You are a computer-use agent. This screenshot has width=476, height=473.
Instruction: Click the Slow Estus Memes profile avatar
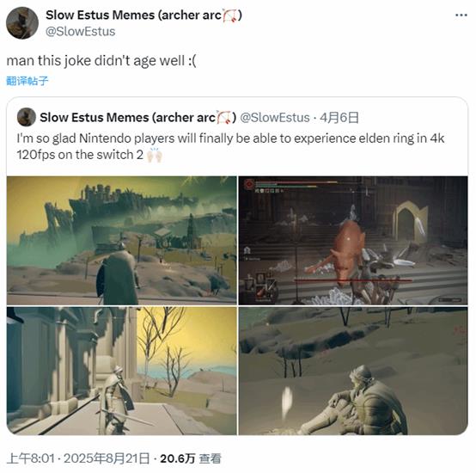(x=22, y=22)
